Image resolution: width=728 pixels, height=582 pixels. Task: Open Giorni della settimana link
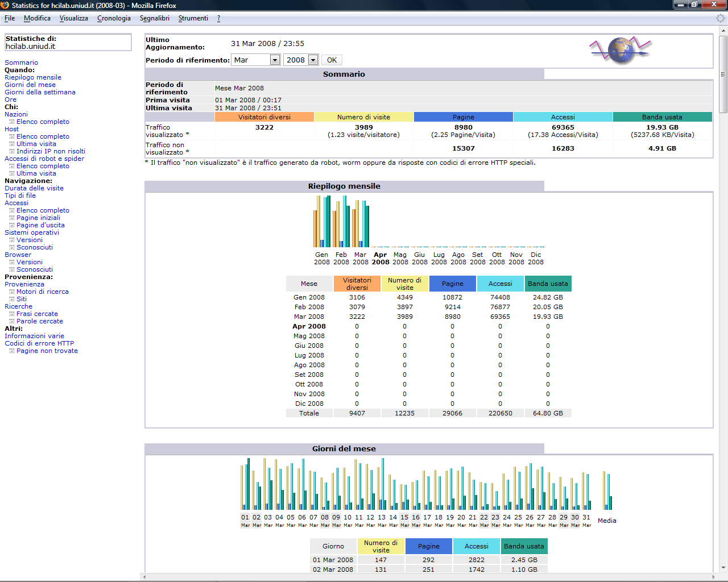(40, 92)
